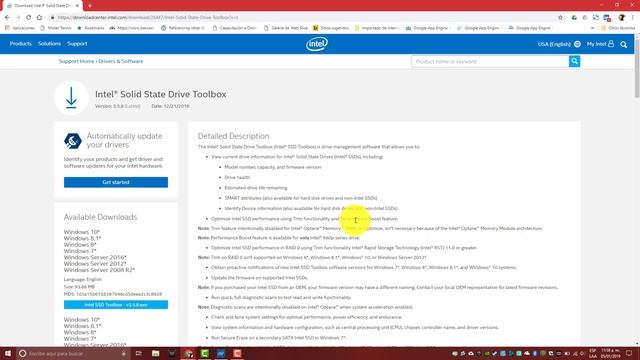Open the Sitios sugeridos bookmark
Image resolution: width=640 pixels, height=360 pixels.
(331, 28)
